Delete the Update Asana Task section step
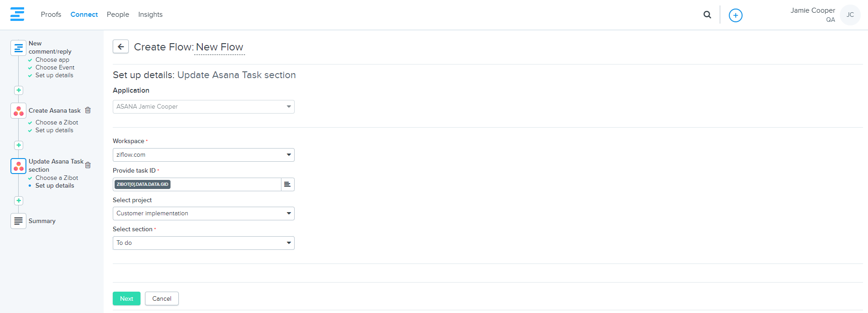This screenshot has height=313, width=868. pyautogui.click(x=88, y=165)
